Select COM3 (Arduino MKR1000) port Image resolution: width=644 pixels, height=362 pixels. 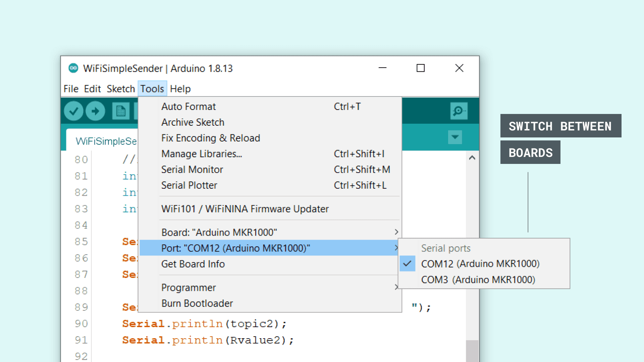point(478,280)
